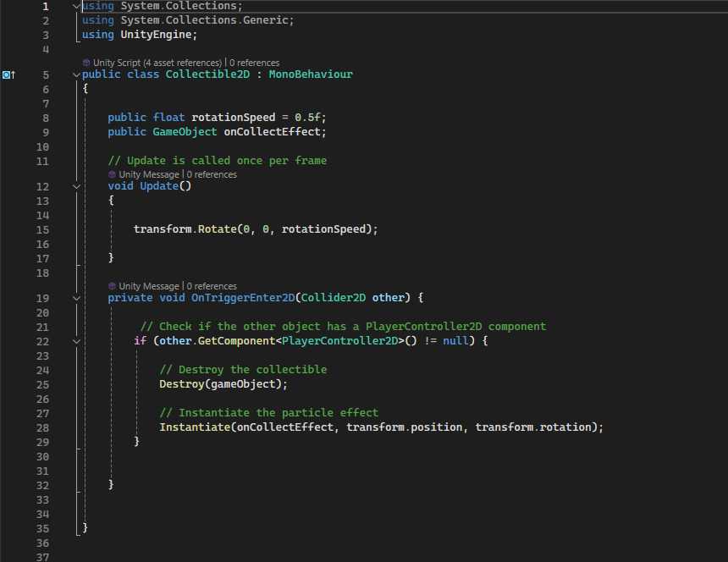Viewport: 728px width, 562px height.
Task: Fold the if statement block at line 22
Action: [77, 341]
